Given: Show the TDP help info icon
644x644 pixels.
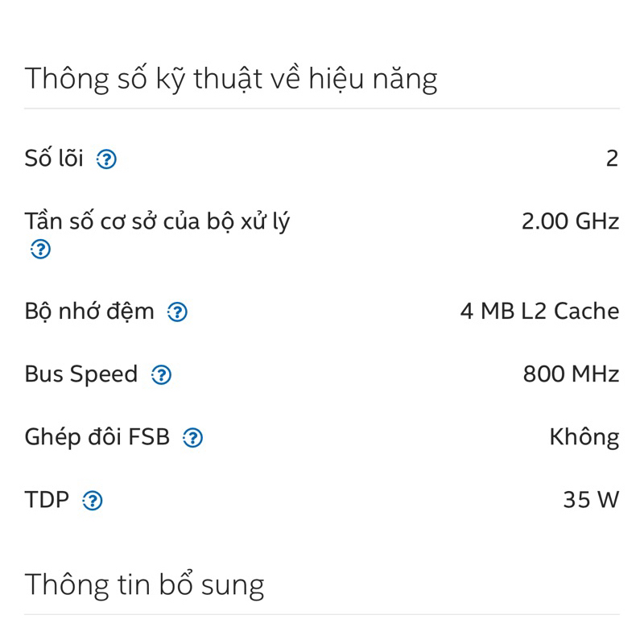Looking at the screenshot, I should pyautogui.click(x=93, y=501).
